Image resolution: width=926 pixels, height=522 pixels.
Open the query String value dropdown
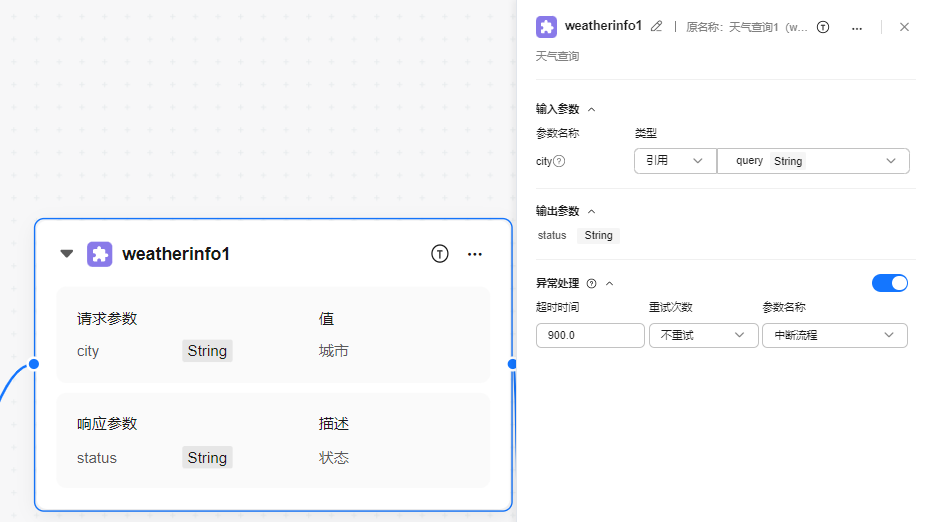click(813, 161)
